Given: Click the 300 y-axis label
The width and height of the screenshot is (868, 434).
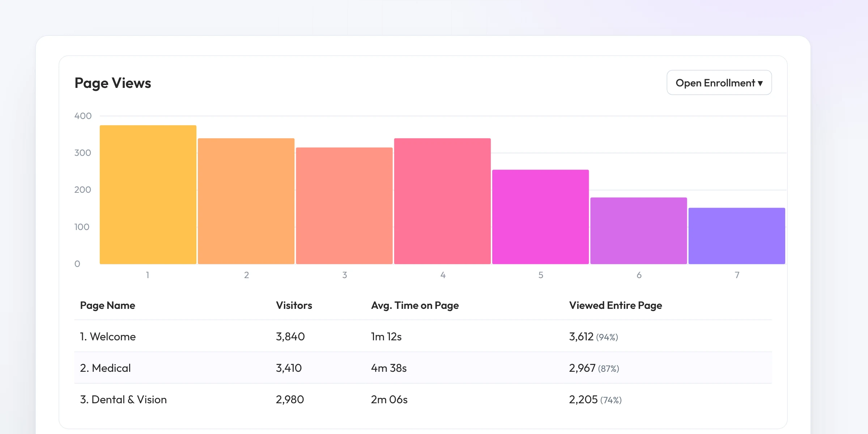Looking at the screenshot, I should point(83,153).
